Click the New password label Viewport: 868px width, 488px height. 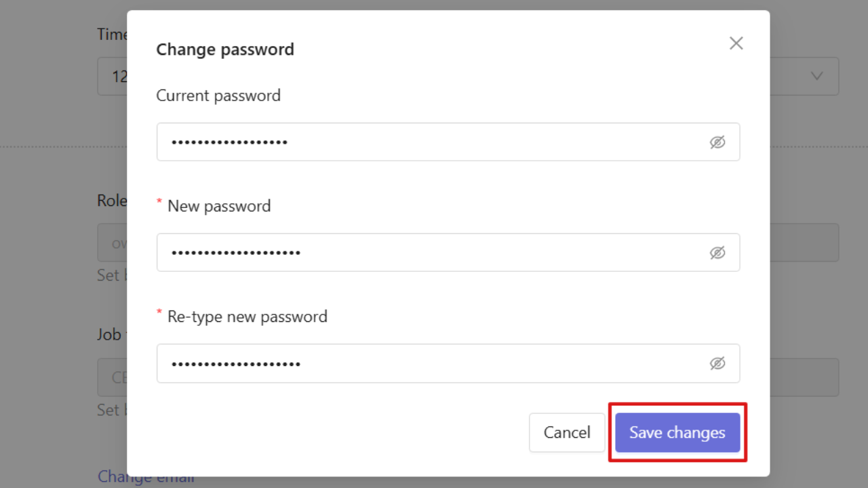coord(219,206)
